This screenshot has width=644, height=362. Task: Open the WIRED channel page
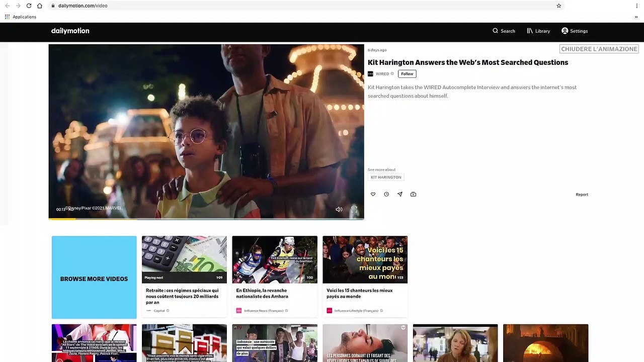382,74
